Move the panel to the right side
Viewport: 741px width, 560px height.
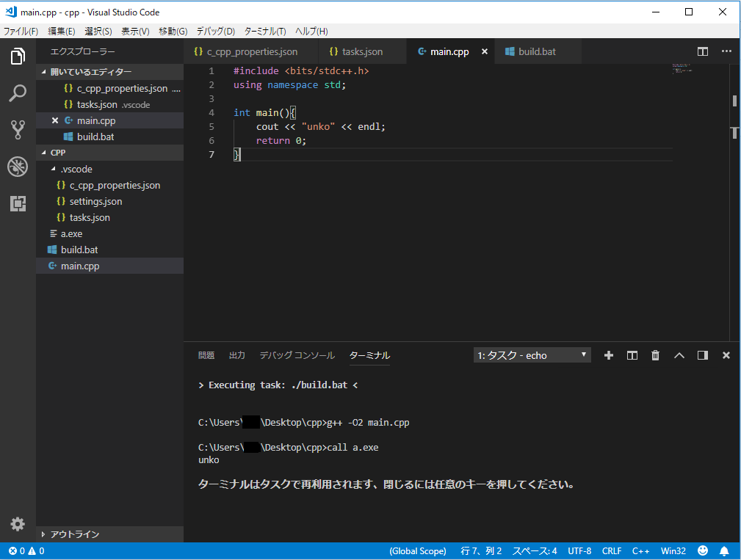(x=703, y=355)
